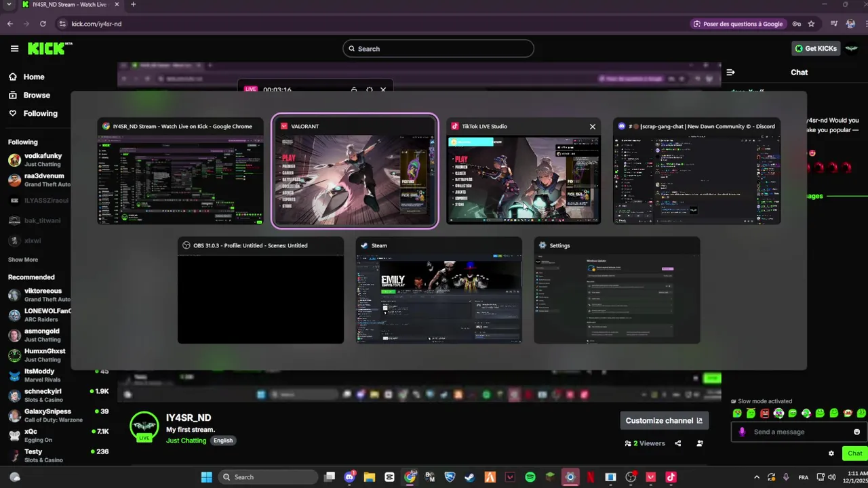Open the Kick hamburger sidebar menu
The image size is (868, 488).
coord(14,49)
